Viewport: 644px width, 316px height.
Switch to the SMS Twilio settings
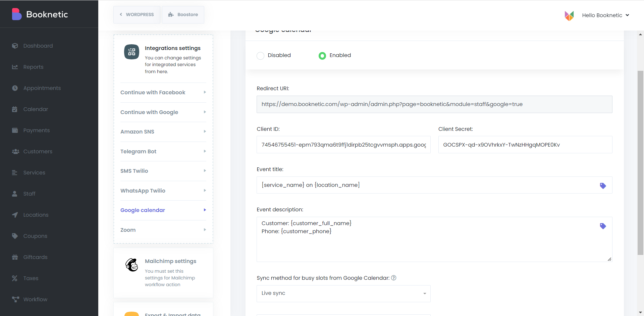click(x=163, y=171)
